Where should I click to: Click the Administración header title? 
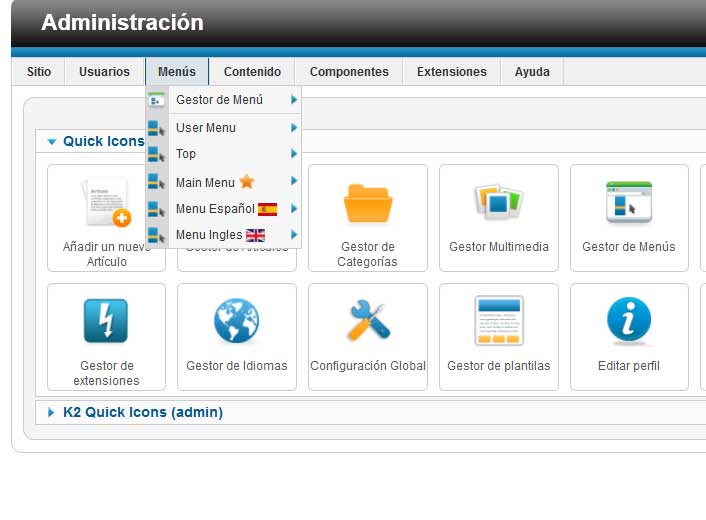tap(122, 23)
